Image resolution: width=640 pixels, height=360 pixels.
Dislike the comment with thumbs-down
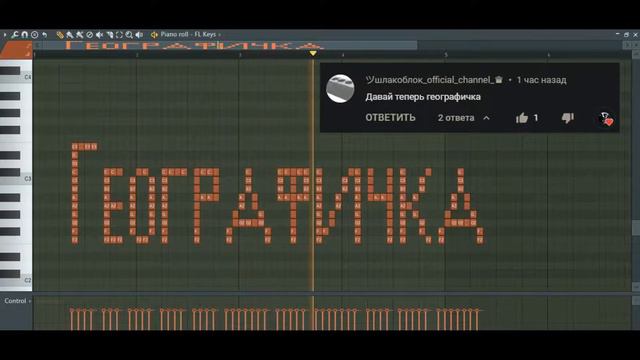(x=568, y=118)
